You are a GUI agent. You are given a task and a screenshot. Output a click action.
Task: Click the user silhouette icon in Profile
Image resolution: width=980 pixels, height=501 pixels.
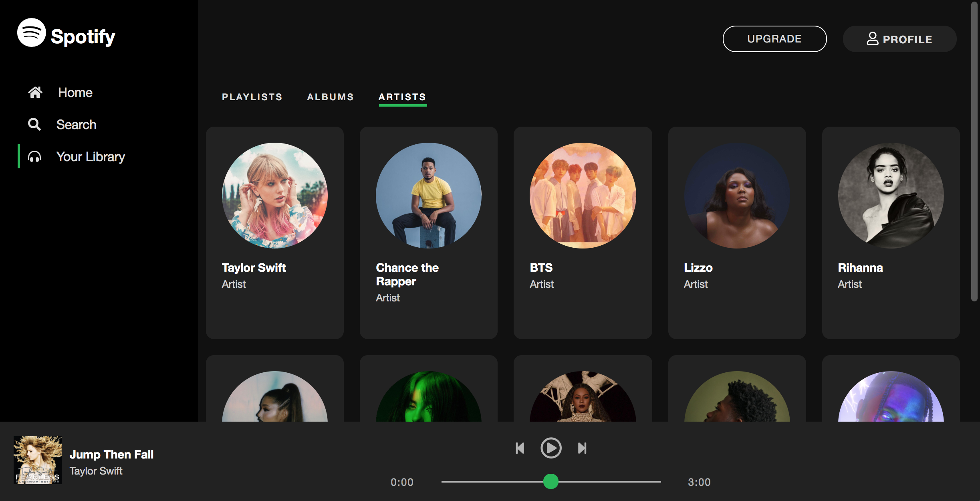(x=872, y=38)
